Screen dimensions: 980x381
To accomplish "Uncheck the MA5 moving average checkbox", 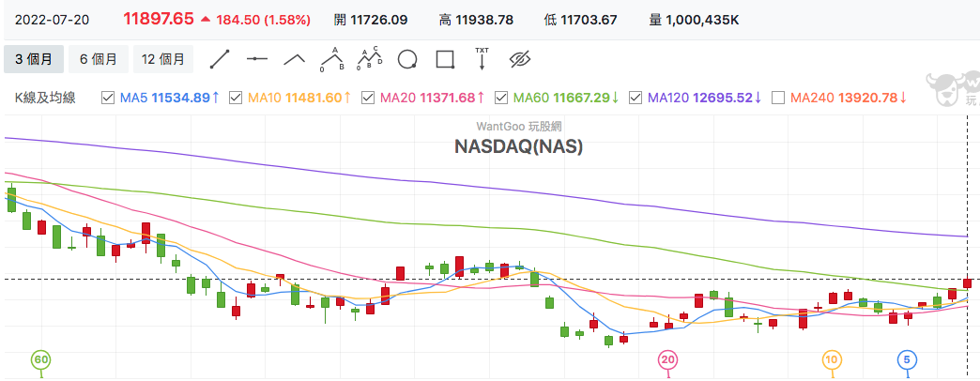I will point(108,98).
